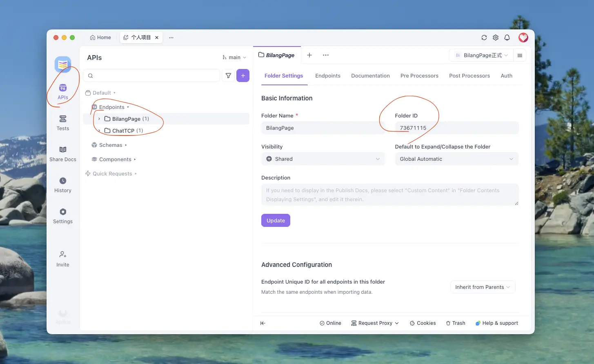Open the BilangPage正式 environment dropdown

tap(481, 55)
